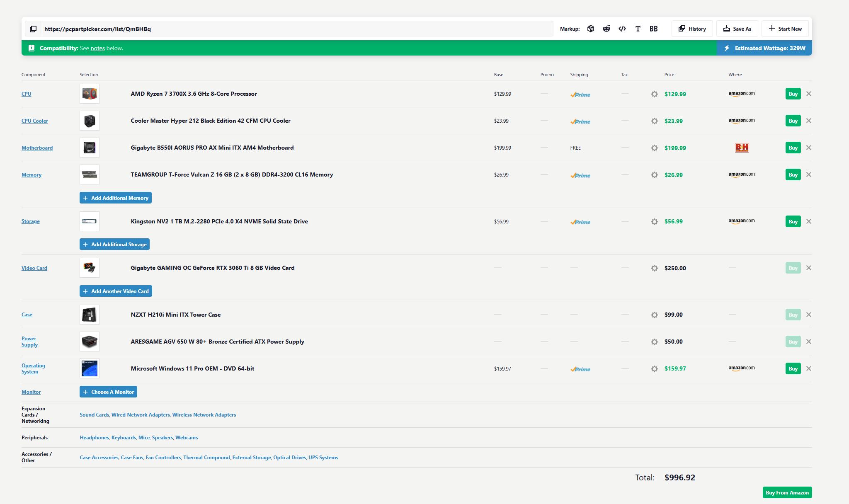Click the CPU price $129.99

[x=675, y=94]
